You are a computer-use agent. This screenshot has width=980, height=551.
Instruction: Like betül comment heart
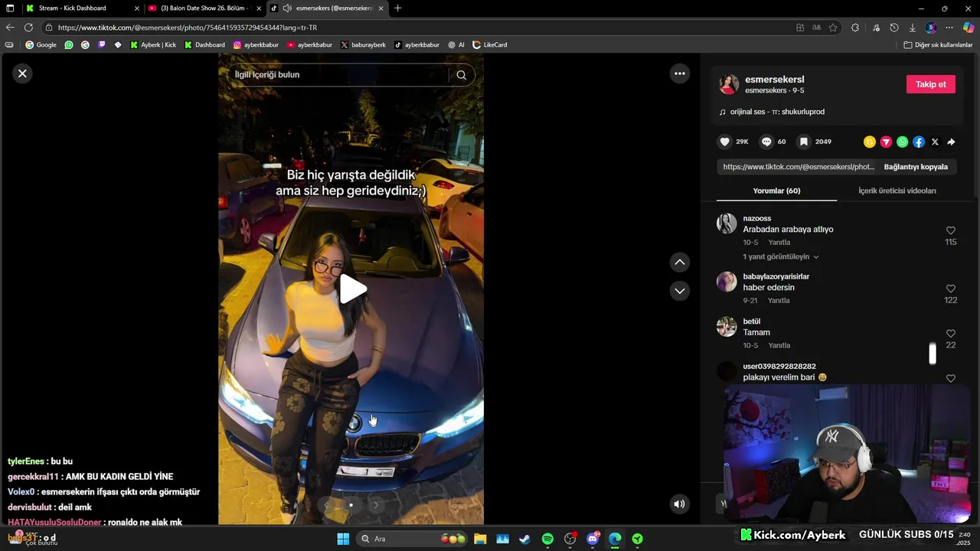(951, 334)
